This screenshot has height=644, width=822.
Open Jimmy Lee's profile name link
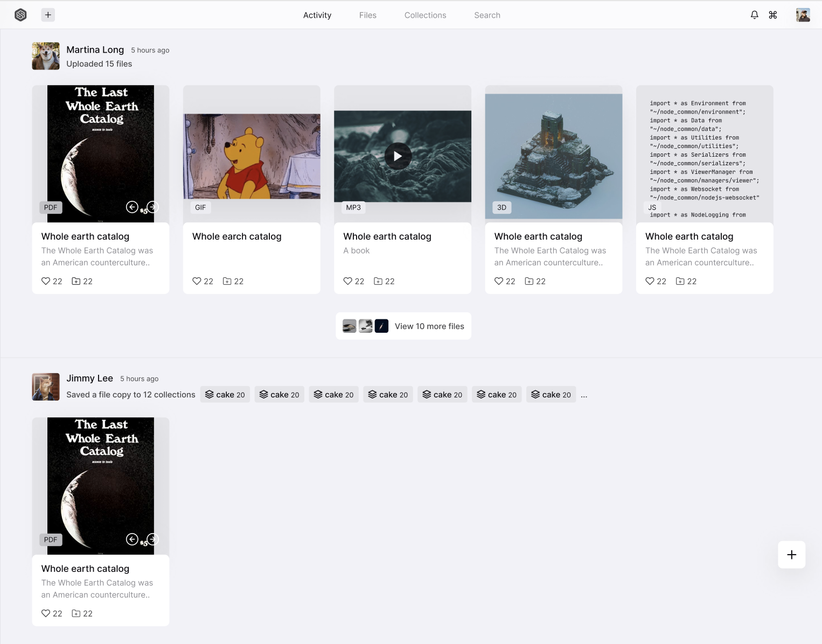(x=89, y=378)
